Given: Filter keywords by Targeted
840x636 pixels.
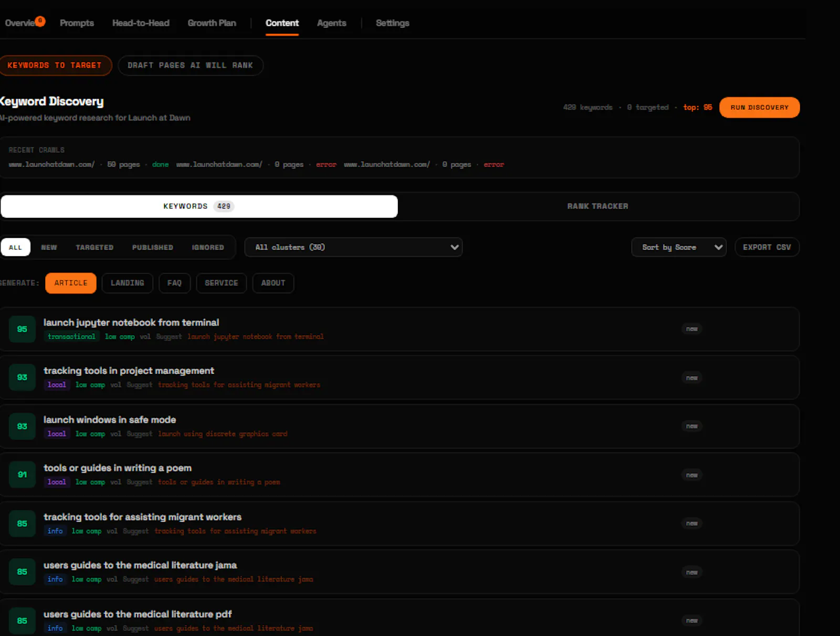Looking at the screenshot, I should click(94, 247).
